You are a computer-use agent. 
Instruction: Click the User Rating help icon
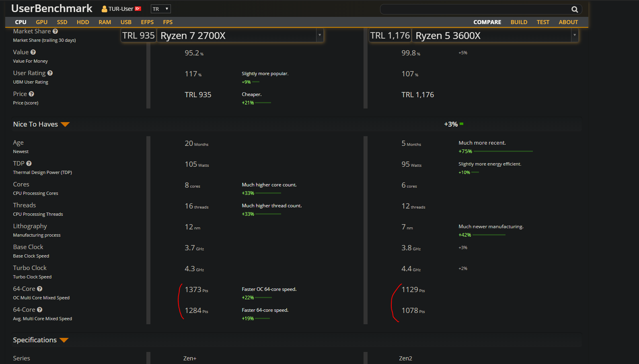(50, 73)
